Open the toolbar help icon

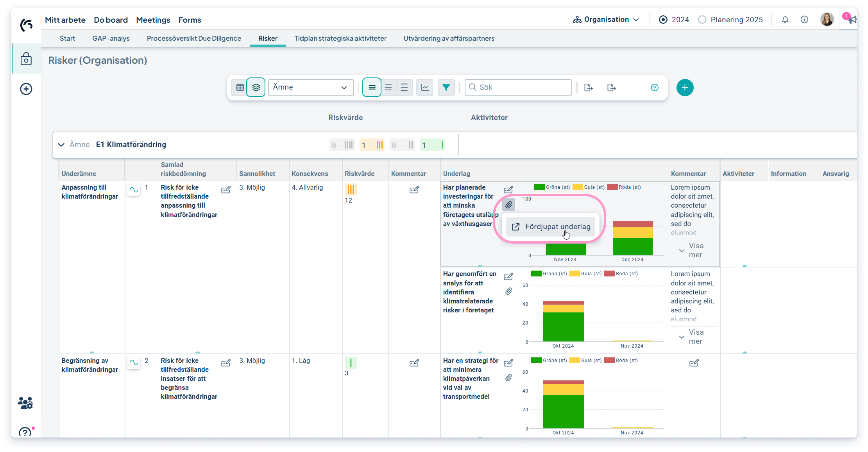coord(655,88)
